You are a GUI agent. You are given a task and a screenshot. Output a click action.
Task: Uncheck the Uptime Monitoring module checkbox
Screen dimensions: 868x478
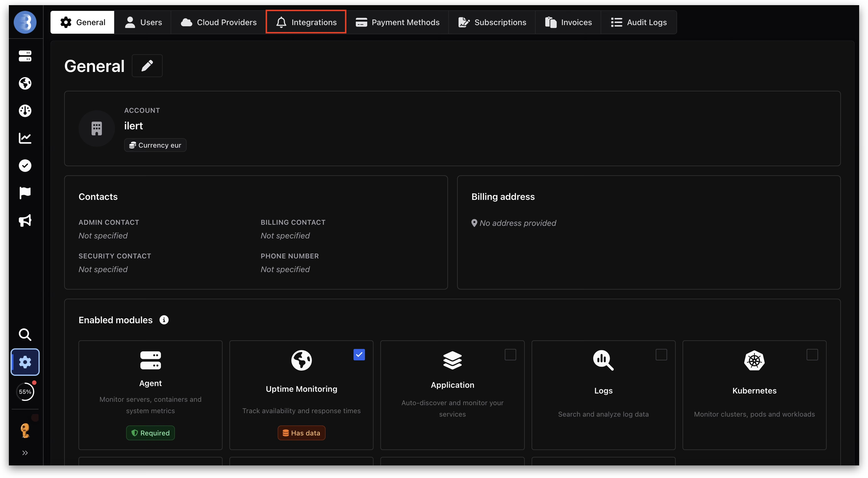[359, 355]
